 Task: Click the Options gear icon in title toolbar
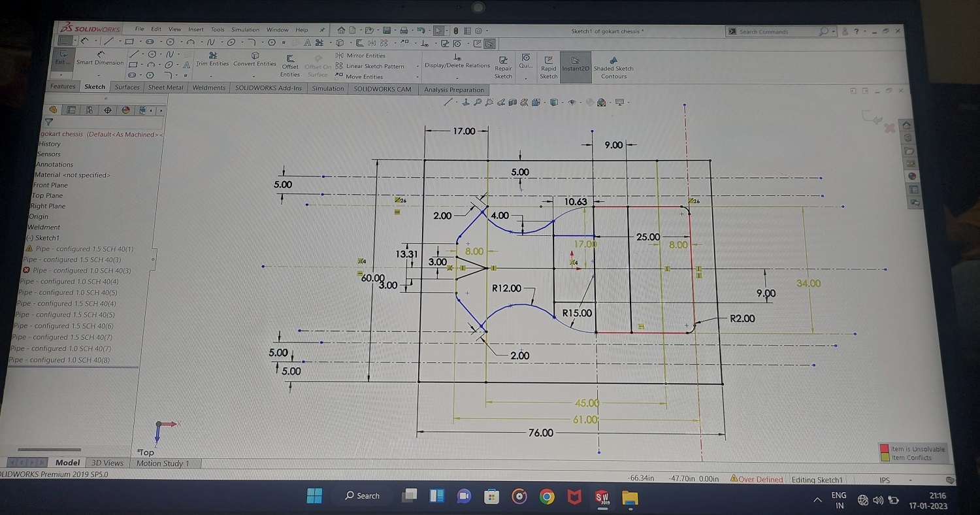[x=479, y=31]
